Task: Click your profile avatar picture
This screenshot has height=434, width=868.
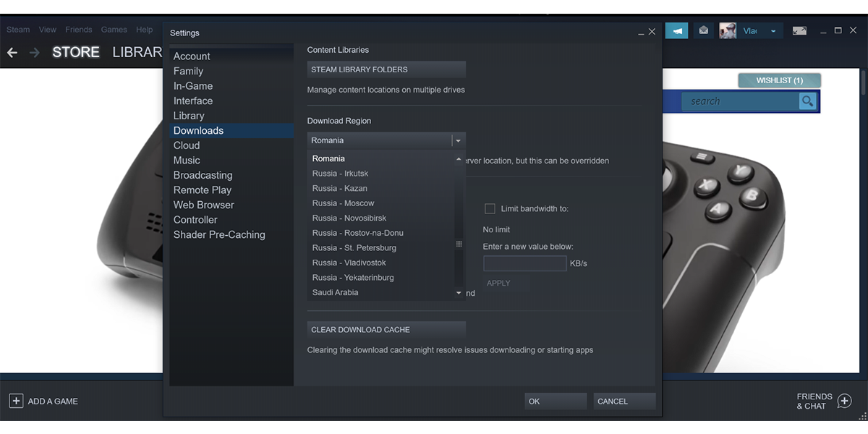Action: pyautogui.click(x=727, y=30)
